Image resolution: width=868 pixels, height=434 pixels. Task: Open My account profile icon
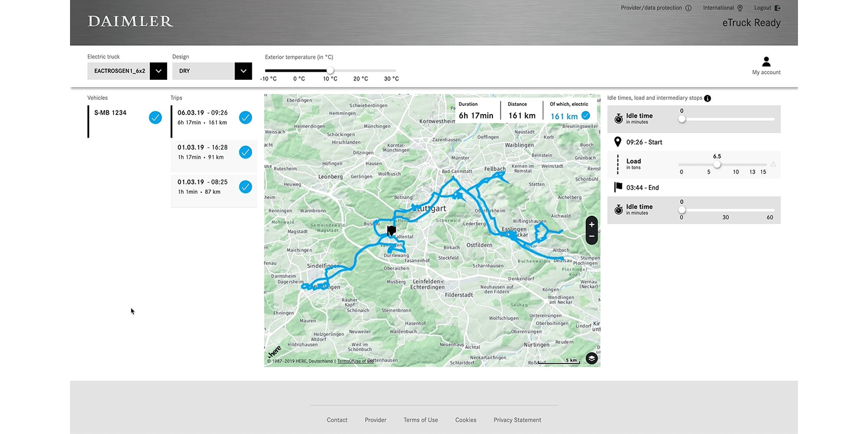(766, 61)
